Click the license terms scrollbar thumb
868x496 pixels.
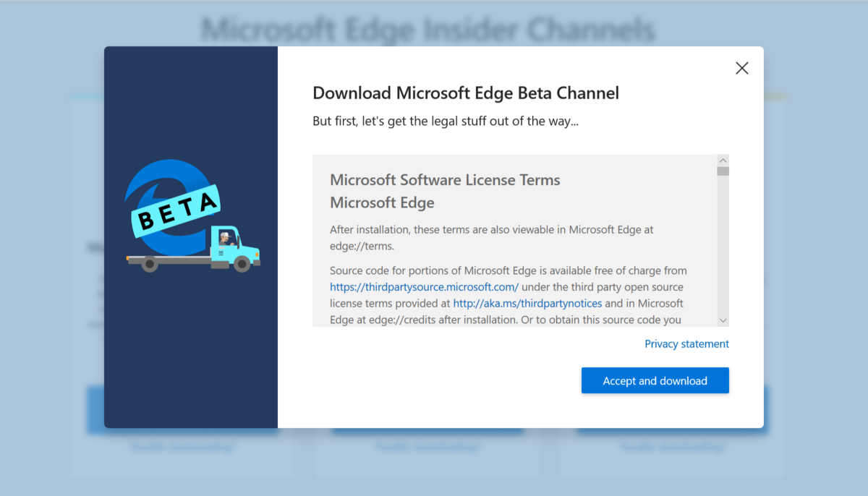coord(723,171)
